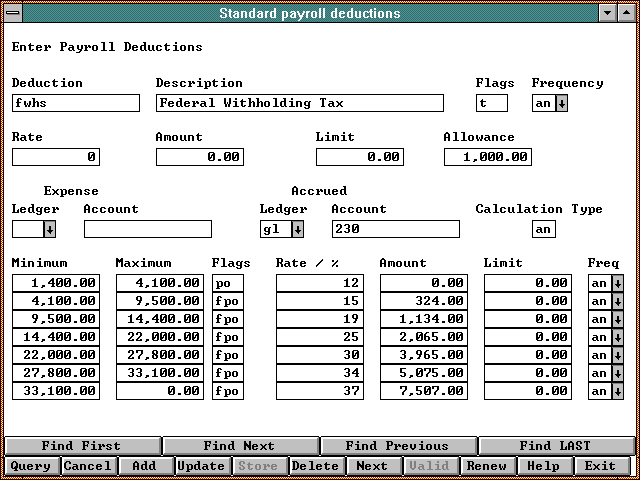Exit the payroll deductions form

[x=600, y=466]
